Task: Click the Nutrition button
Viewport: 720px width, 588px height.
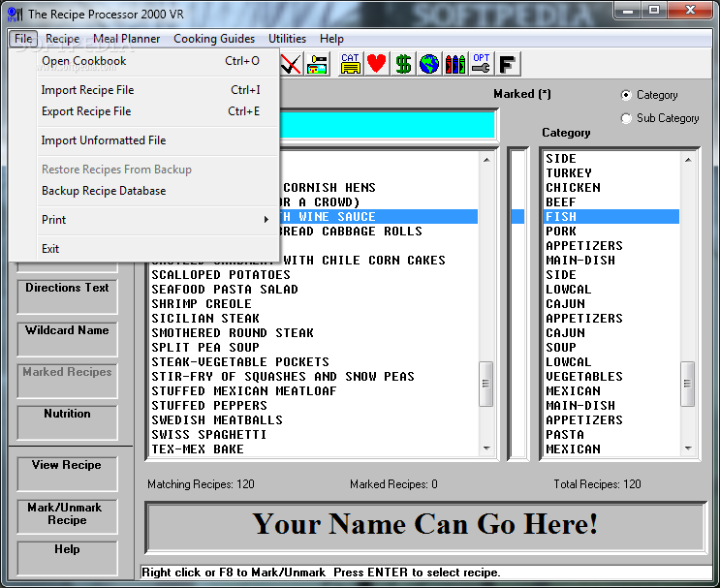Action: tap(67, 422)
